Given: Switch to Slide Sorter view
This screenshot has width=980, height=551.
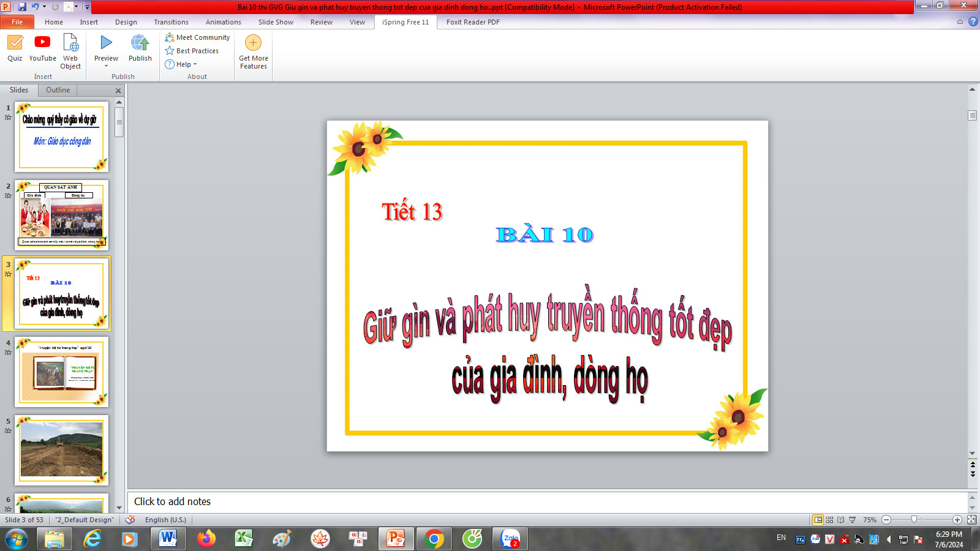Looking at the screenshot, I should (829, 520).
